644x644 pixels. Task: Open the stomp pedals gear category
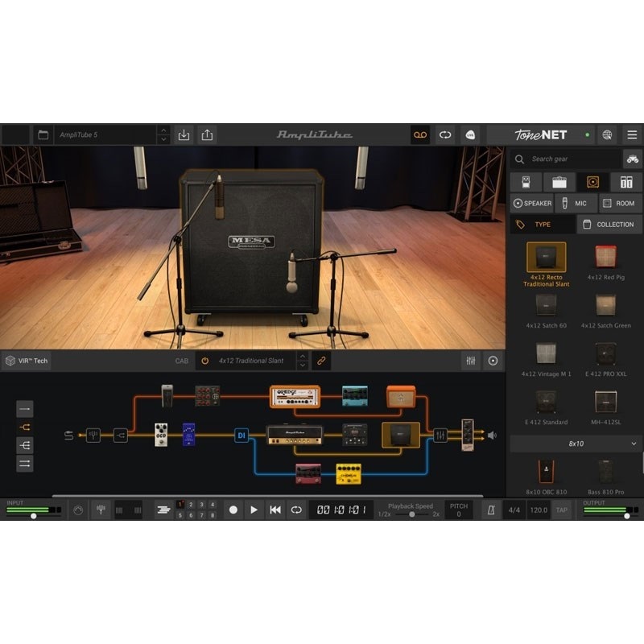[526, 182]
